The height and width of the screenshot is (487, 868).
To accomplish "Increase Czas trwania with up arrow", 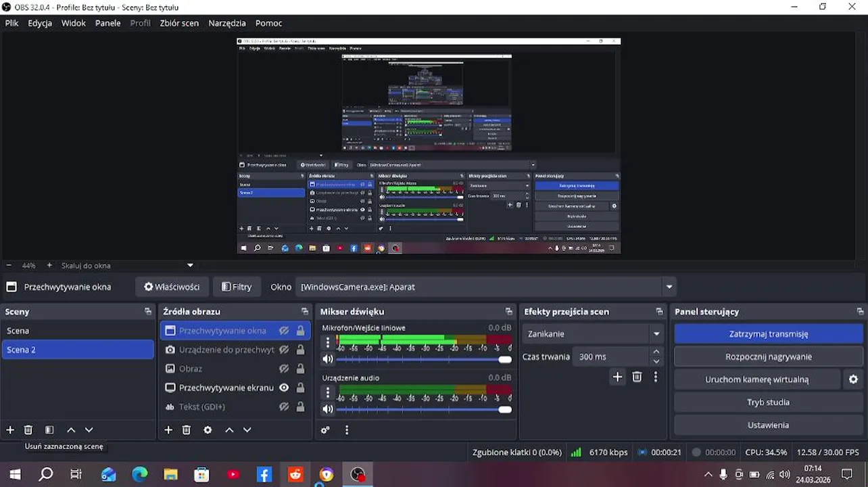I will [656, 352].
